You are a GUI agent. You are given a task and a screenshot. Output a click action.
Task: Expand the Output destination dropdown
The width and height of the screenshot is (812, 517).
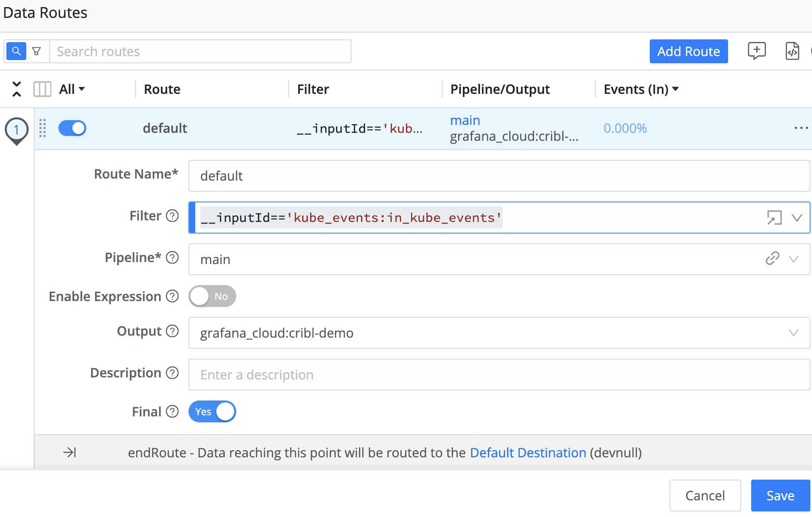(x=793, y=333)
